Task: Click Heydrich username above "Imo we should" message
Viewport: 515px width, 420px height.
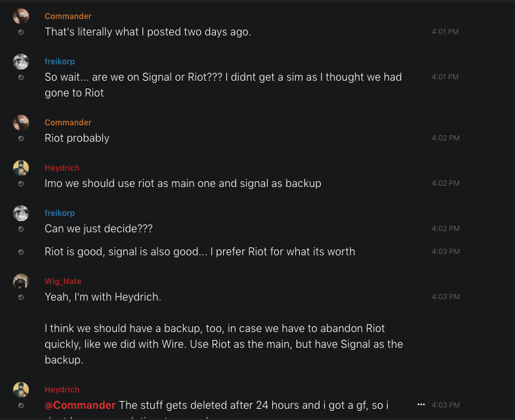Action: tap(62, 168)
